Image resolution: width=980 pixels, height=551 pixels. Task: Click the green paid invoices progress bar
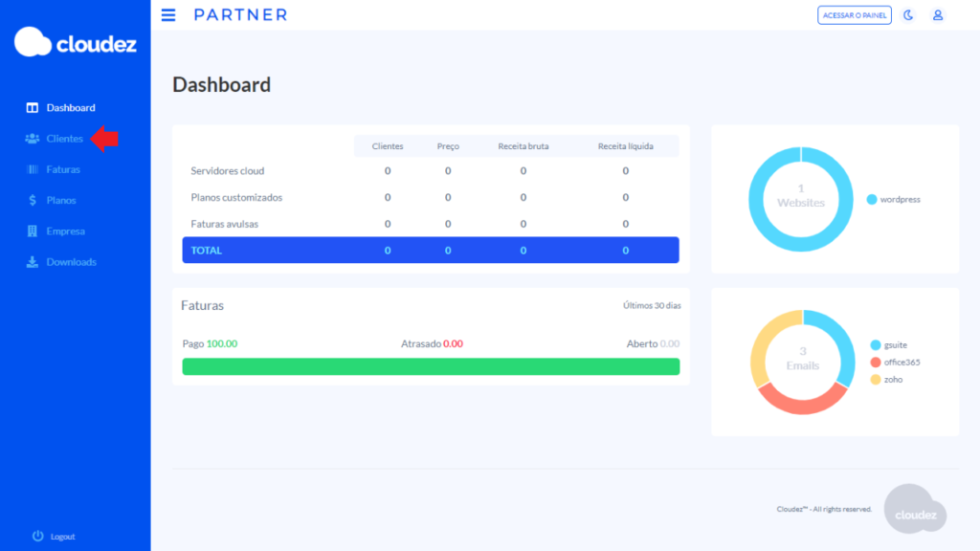click(431, 366)
